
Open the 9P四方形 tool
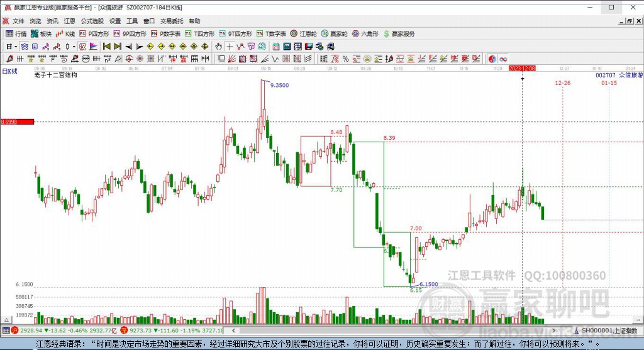[130, 34]
